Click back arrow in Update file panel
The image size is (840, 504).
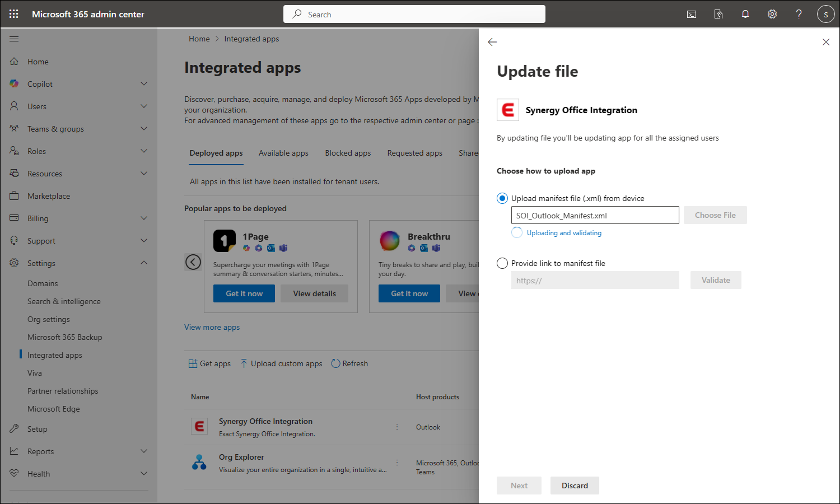492,42
